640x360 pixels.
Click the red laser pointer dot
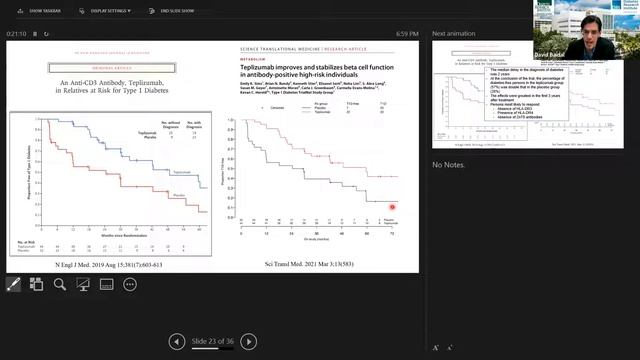coord(392,207)
